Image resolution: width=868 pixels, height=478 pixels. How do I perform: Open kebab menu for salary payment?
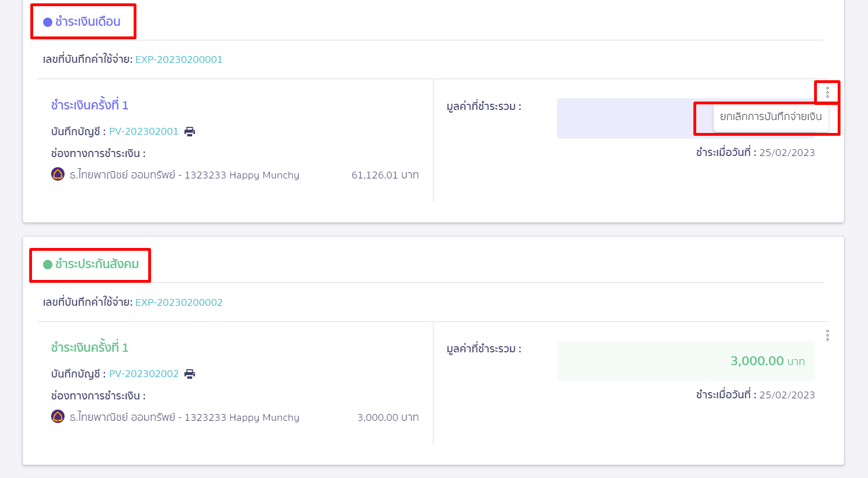[x=828, y=93]
